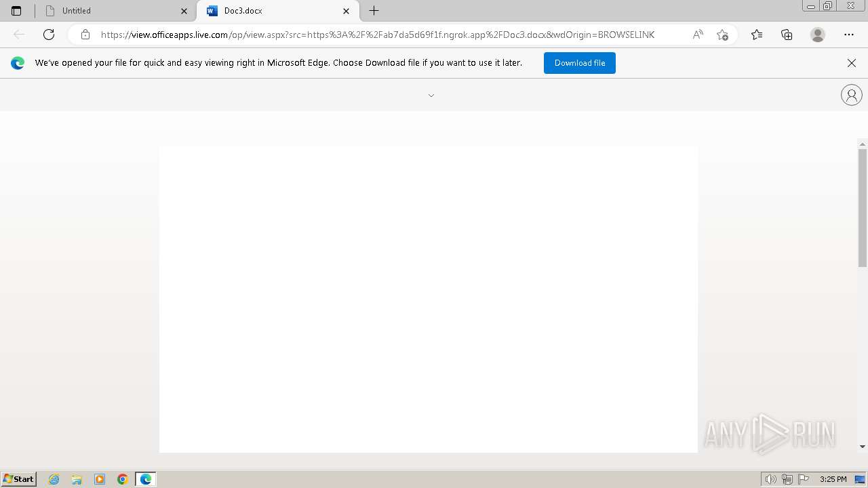Click the scrollbar down arrow
868x488 pixels.
tap(863, 447)
